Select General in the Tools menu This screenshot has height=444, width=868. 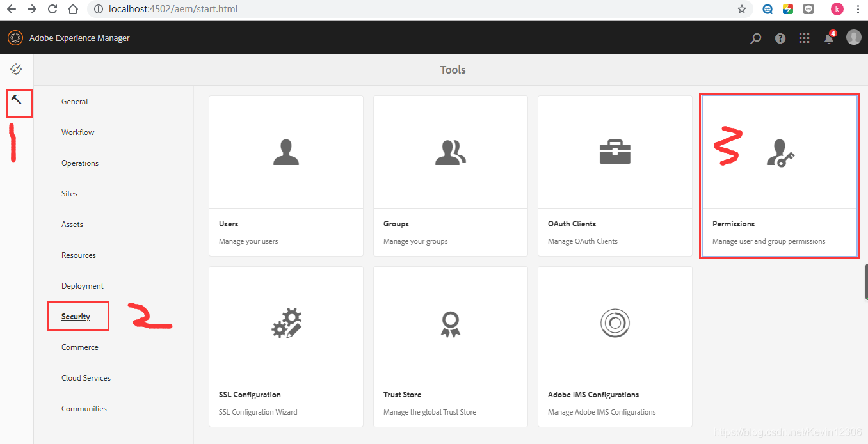75,102
